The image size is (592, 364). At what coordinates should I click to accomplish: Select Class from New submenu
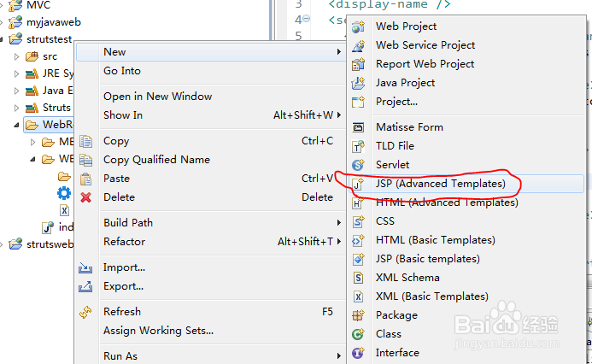466,334
